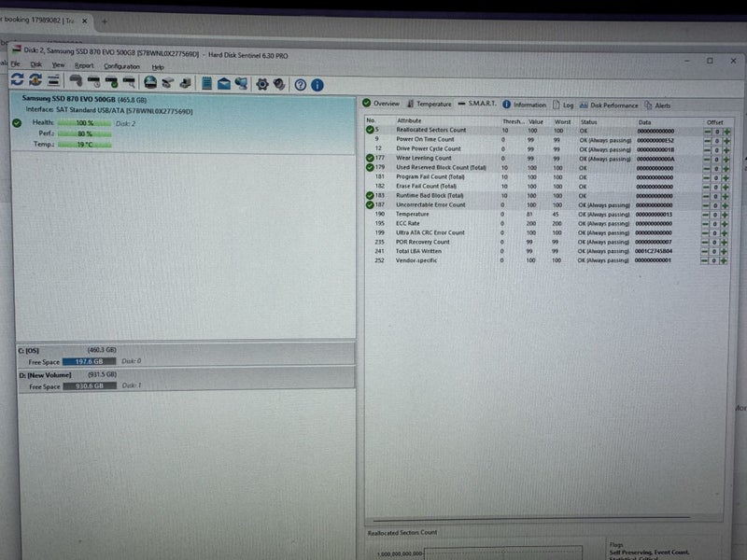The width and height of the screenshot is (747, 560).
Task: Select the Program Fail Count (Total) row
Action: (x=546, y=176)
